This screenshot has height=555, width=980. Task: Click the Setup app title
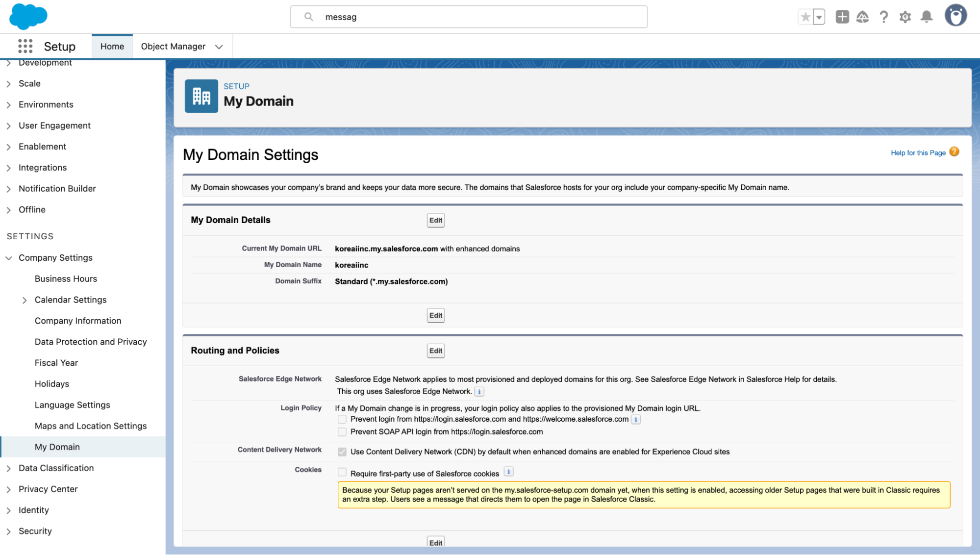tap(60, 47)
